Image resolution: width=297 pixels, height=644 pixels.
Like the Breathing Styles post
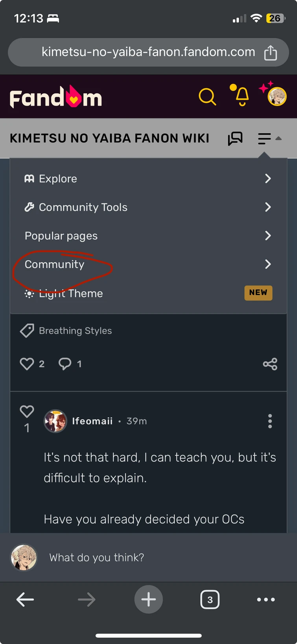(27, 364)
